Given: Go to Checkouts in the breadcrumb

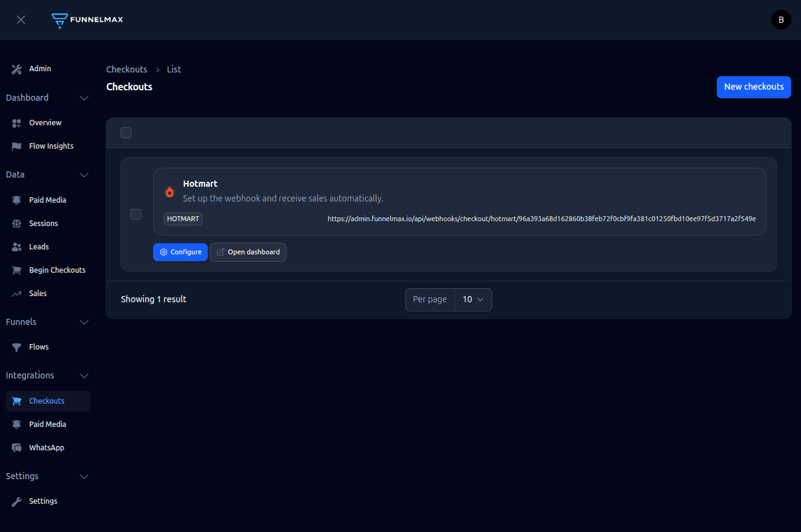Looking at the screenshot, I should coord(127,69).
